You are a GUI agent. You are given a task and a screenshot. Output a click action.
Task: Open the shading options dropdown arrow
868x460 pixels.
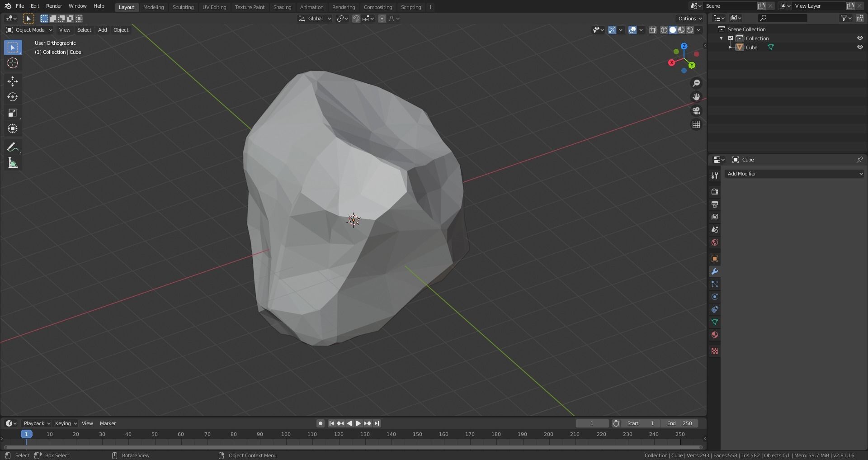pos(699,30)
